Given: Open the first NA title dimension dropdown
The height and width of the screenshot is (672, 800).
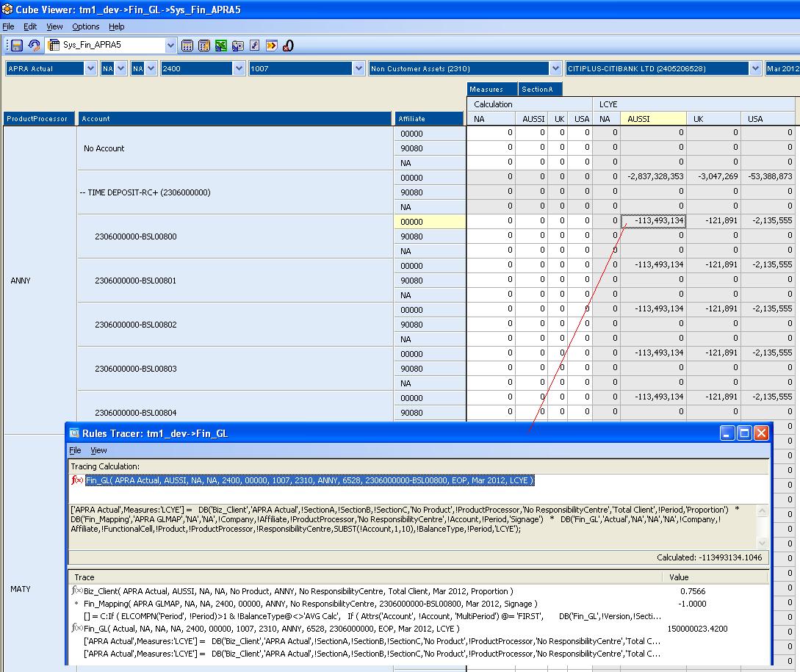Looking at the screenshot, I should (x=121, y=68).
